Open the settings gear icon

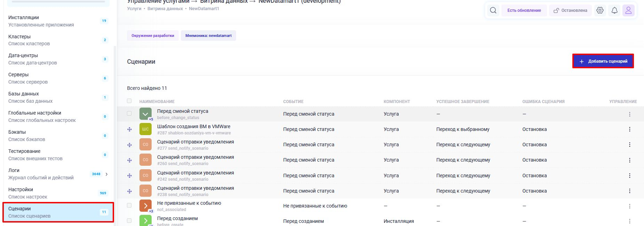pos(600,10)
